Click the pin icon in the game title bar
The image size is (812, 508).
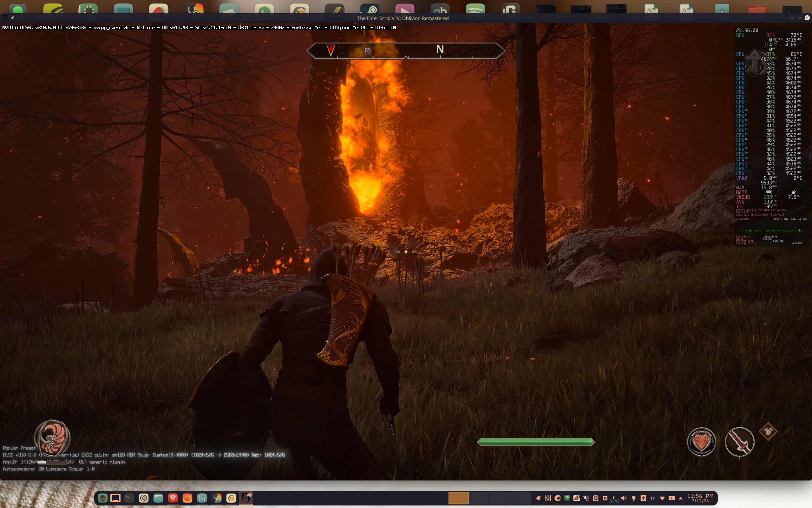click(x=12, y=18)
